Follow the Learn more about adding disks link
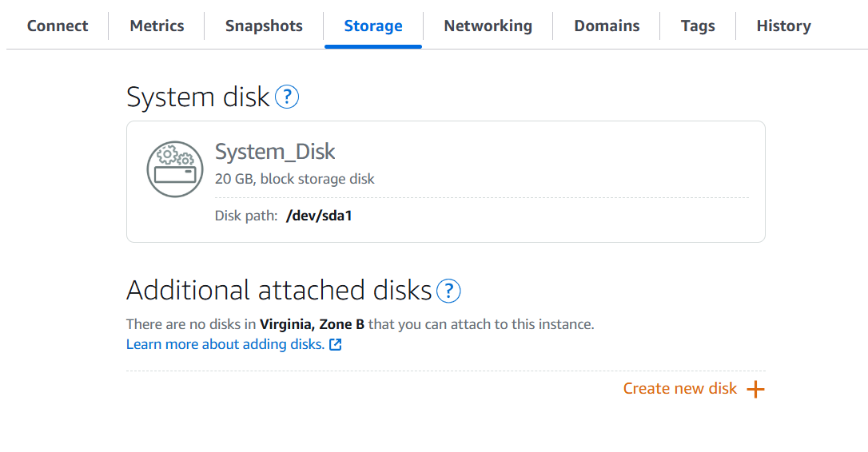 (225, 344)
